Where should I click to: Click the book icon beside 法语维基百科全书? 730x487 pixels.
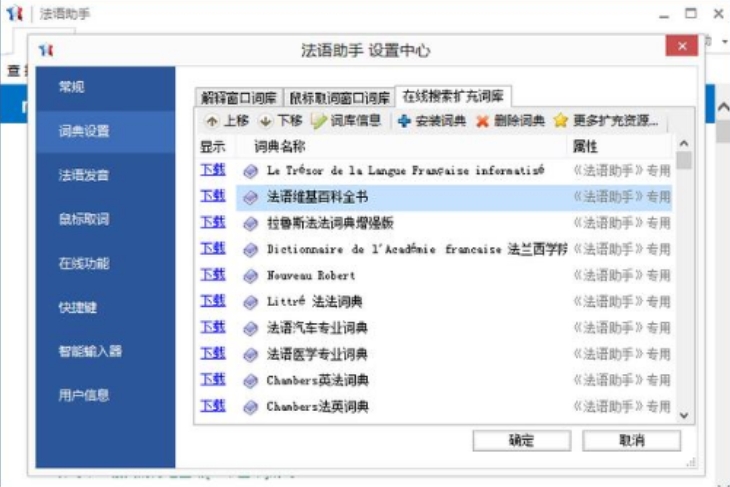(250, 198)
